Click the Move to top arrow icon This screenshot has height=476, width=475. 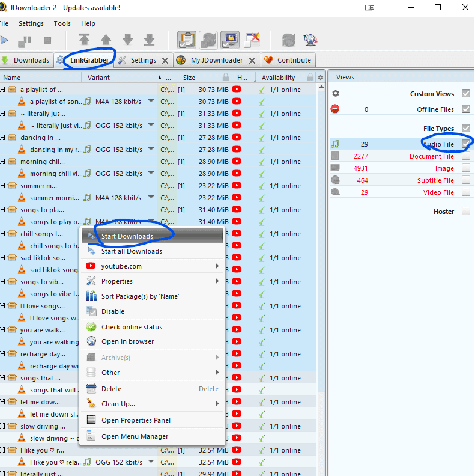pyautogui.click(x=84, y=40)
